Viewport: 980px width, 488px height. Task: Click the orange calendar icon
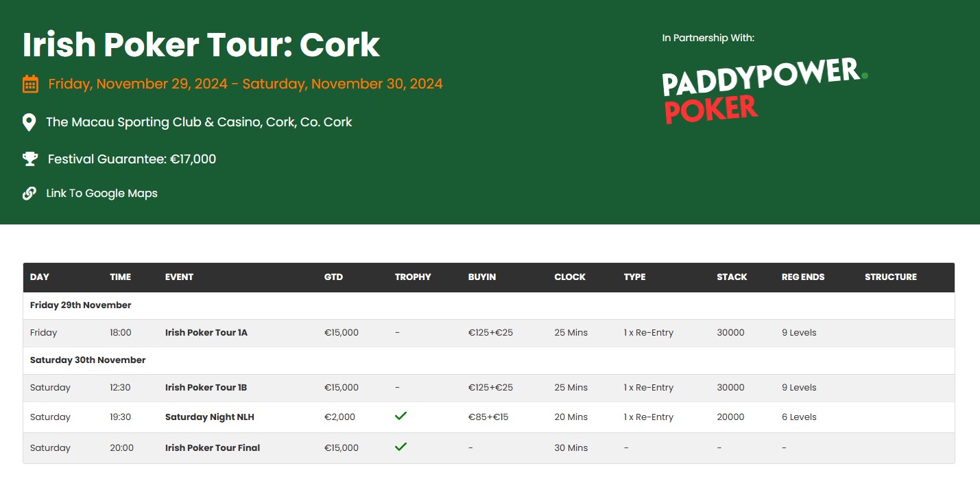pyautogui.click(x=30, y=84)
